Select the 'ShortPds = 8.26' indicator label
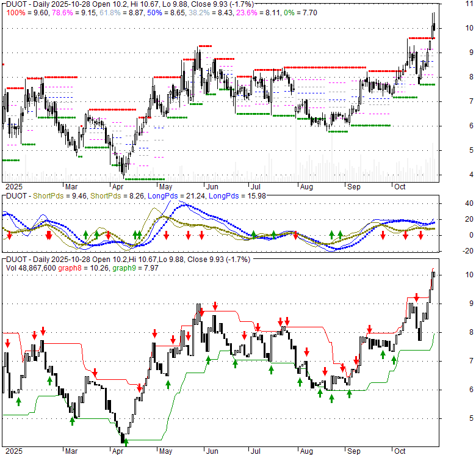The image size is (476, 455). (117, 196)
